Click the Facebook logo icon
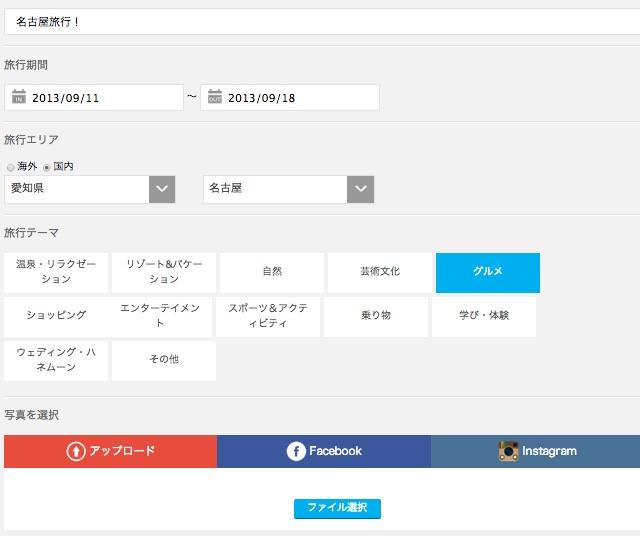This screenshot has width=640, height=536. point(296,452)
